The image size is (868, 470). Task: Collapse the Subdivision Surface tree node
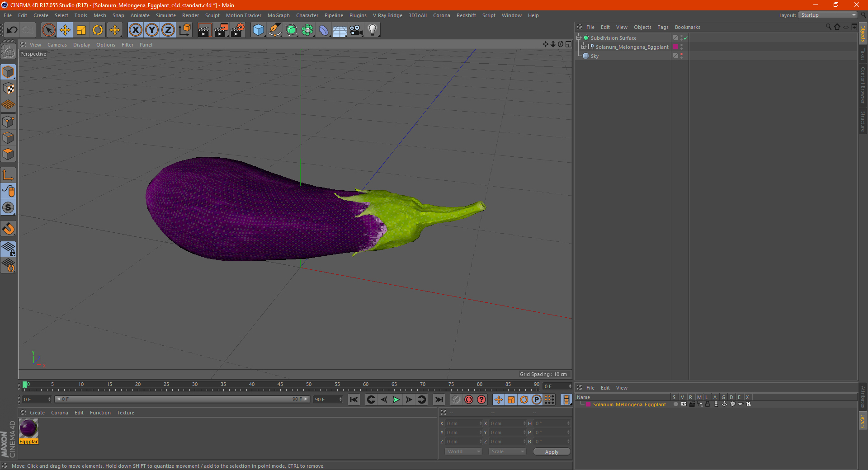pyautogui.click(x=578, y=38)
